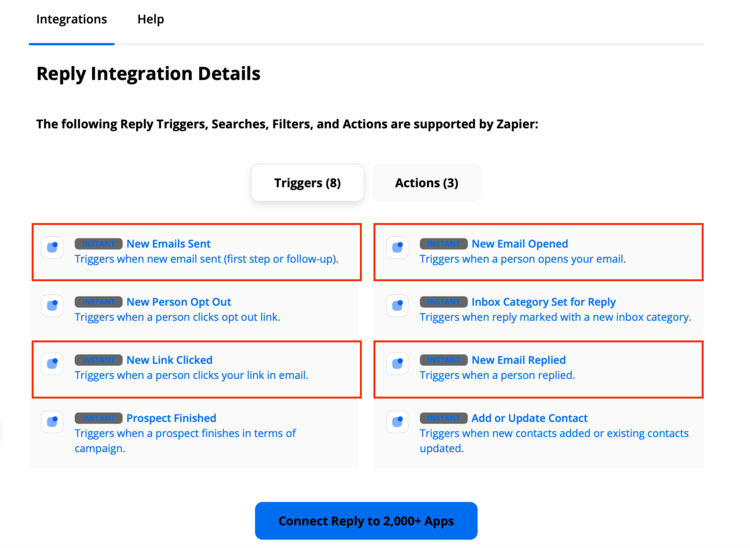Image resolution: width=750 pixels, height=548 pixels.
Task: Click the INSTANT badge on New Link Clicked
Action: 99,360
